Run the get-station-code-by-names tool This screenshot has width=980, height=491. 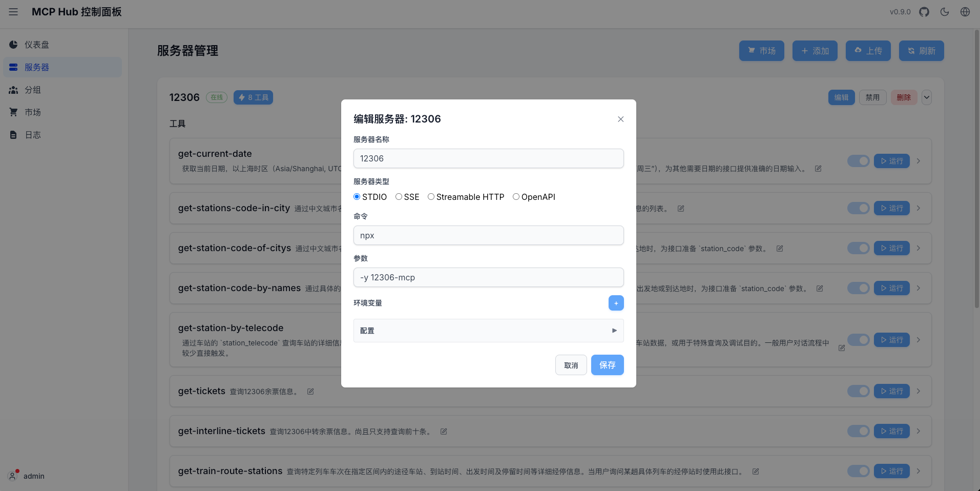point(891,288)
